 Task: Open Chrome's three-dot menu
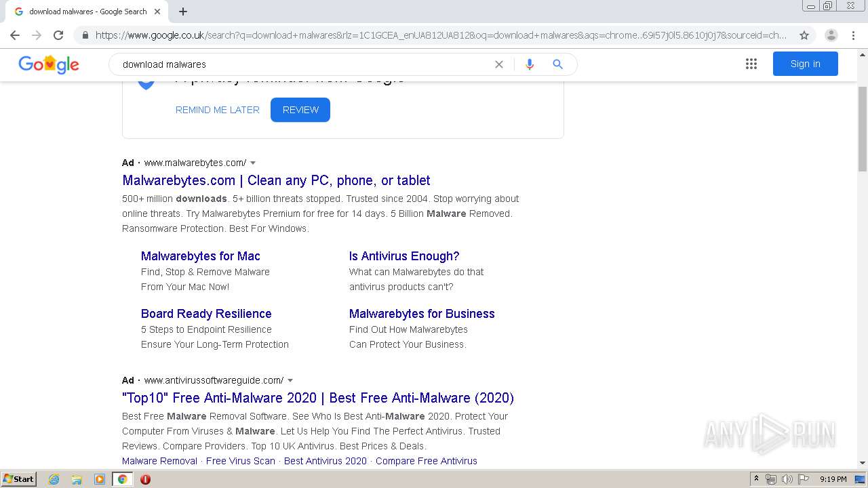853,35
